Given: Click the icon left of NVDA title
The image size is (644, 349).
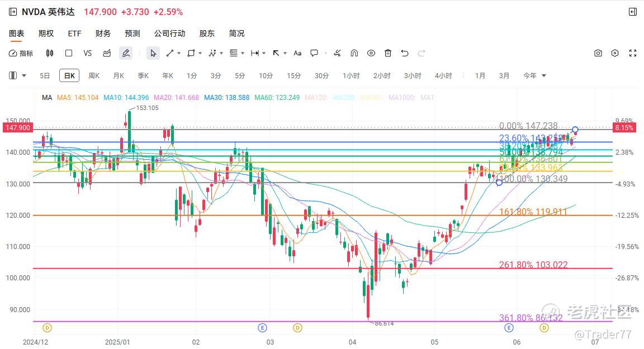Looking at the screenshot, I should pos(13,12).
